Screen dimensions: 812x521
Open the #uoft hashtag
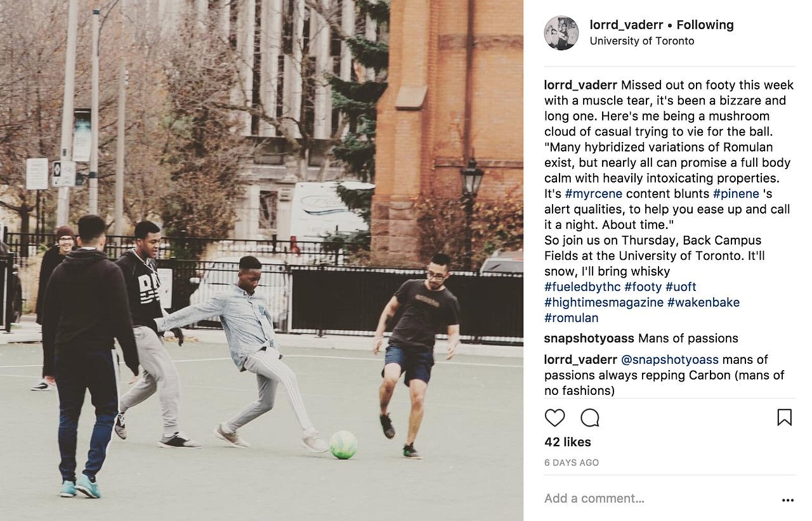click(681, 286)
